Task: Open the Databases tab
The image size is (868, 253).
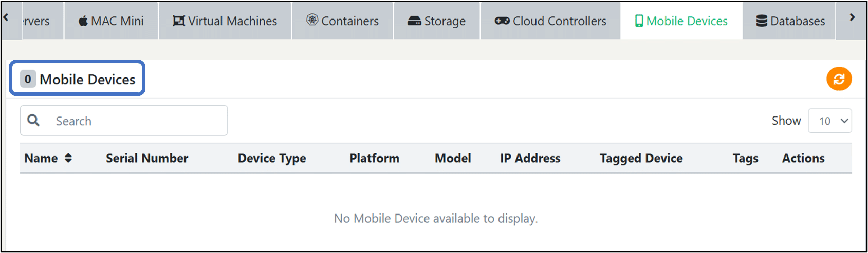Action: click(790, 21)
